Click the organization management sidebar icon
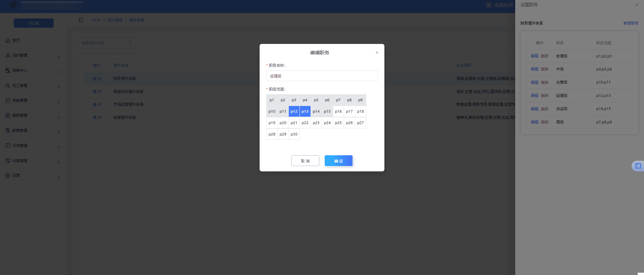Screen dimensions: 644x275 (x=8, y=55)
